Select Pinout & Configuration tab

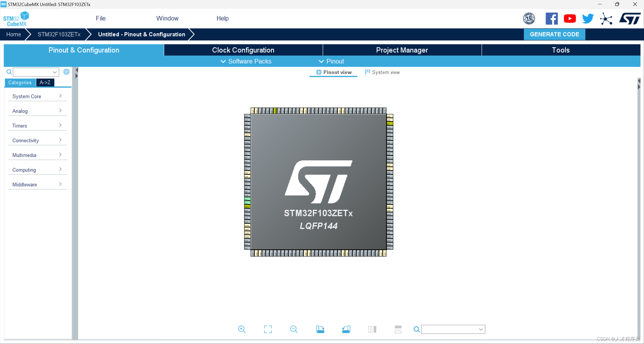coord(84,50)
